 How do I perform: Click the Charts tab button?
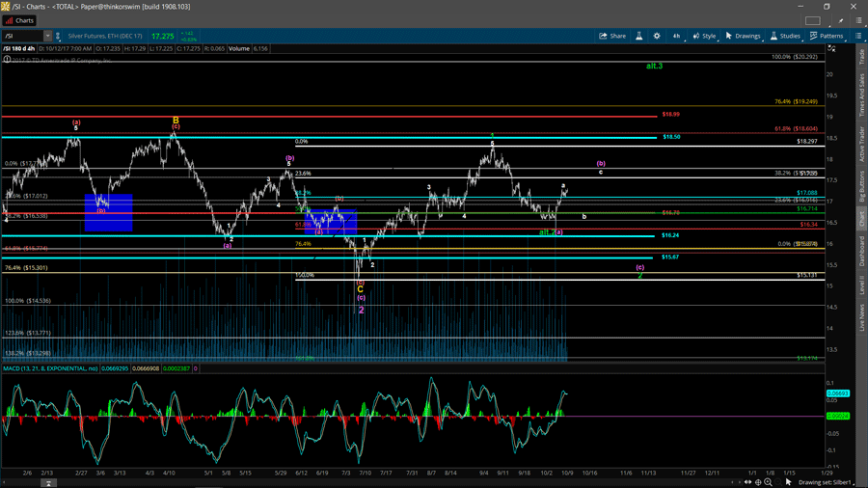coord(19,20)
